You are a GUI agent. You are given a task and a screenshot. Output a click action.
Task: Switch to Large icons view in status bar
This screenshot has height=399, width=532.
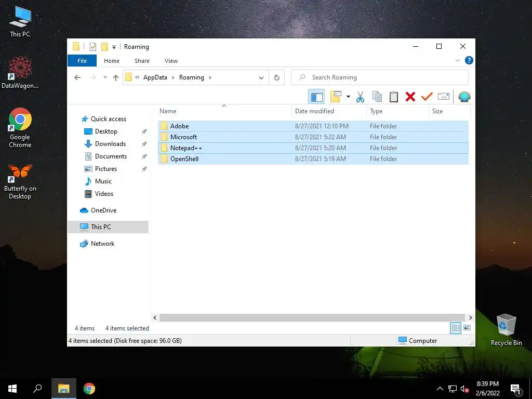(x=467, y=328)
